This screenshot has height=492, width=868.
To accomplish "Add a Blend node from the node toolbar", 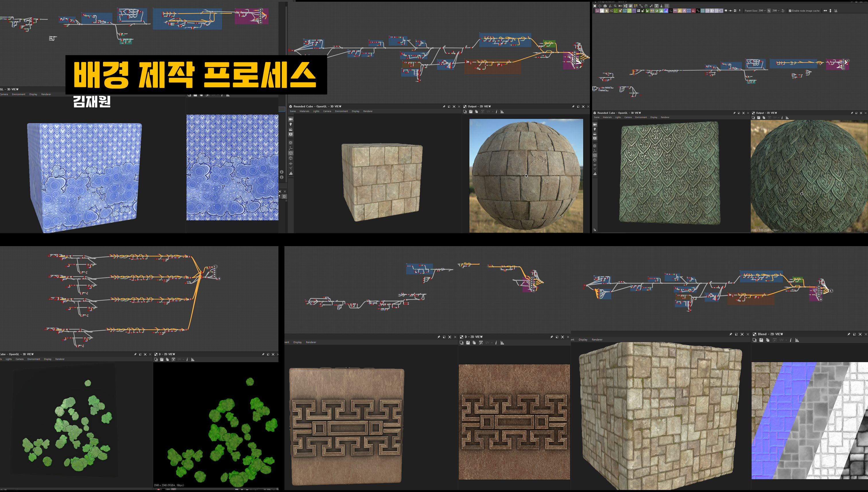I will click(602, 11).
